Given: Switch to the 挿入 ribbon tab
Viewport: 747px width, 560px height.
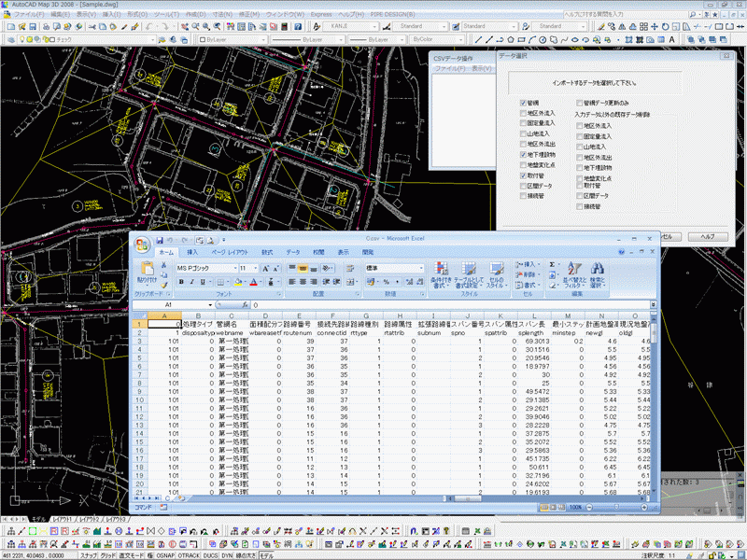Looking at the screenshot, I should (x=192, y=252).
